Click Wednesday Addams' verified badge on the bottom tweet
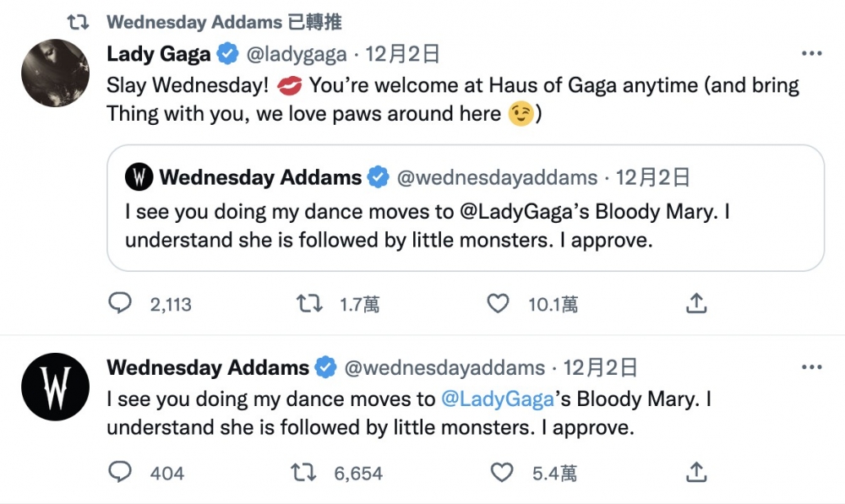Image resolution: width=845 pixels, height=504 pixels. (x=327, y=367)
